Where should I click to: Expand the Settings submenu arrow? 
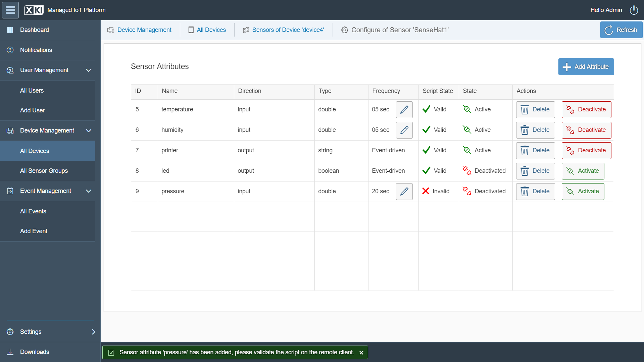point(93,332)
